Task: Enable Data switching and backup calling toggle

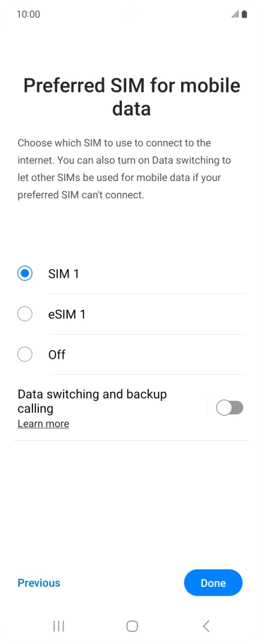Action: tap(230, 408)
